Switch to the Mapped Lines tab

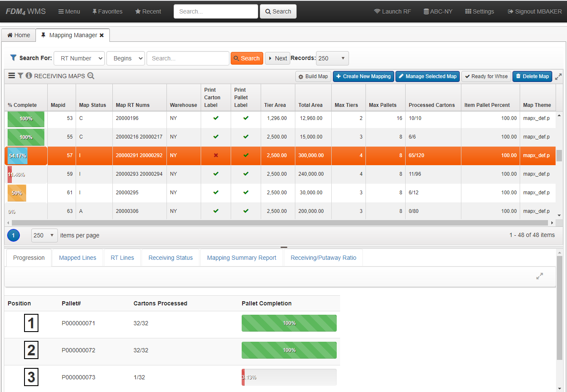78,258
